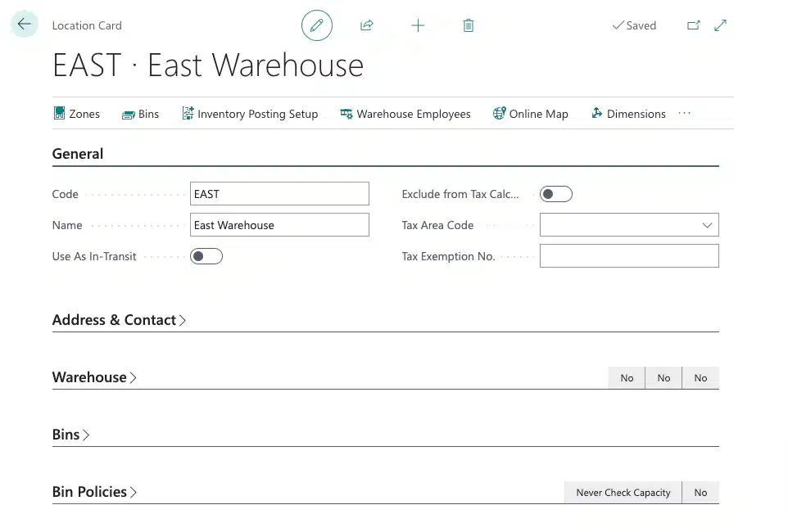Image resolution: width=788 pixels, height=532 pixels.
Task: Click the Name field East Warehouse
Action: pos(279,225)
